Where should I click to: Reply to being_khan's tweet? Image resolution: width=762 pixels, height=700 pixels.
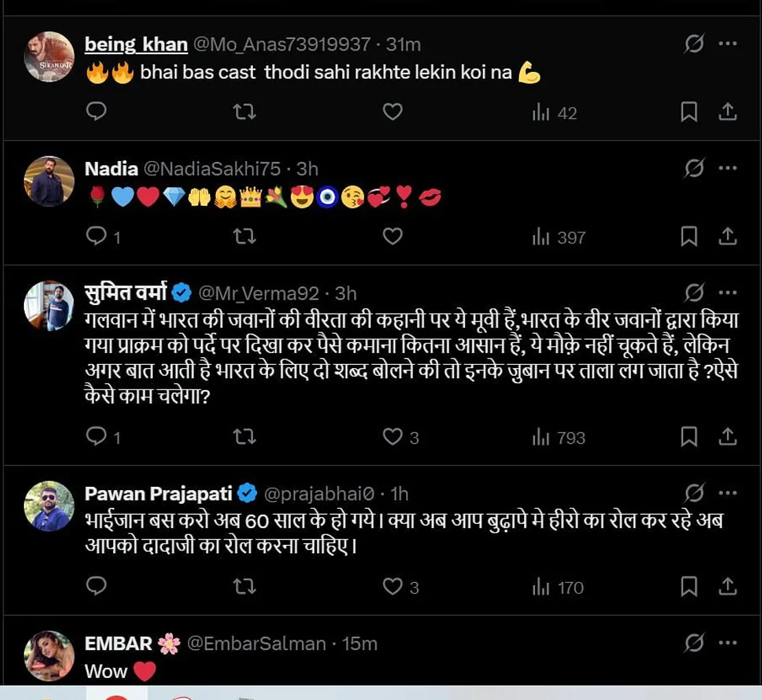[x=96, y=112]
